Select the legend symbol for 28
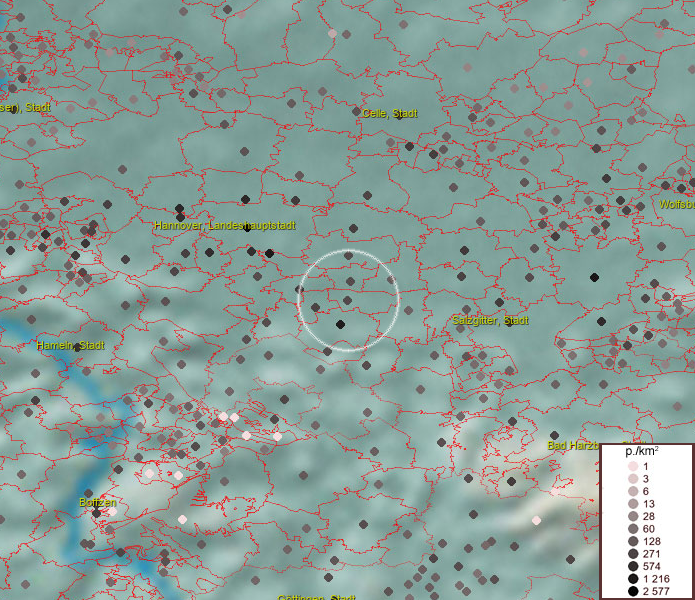The width and height of the screenshot is (695, 600). pos(633,517)
